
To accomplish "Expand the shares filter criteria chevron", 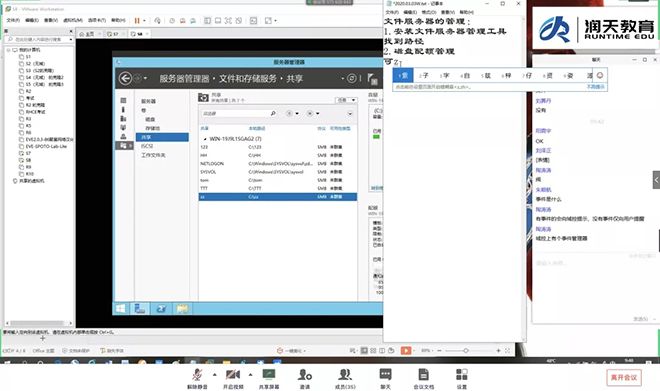I will pos(350,114).
